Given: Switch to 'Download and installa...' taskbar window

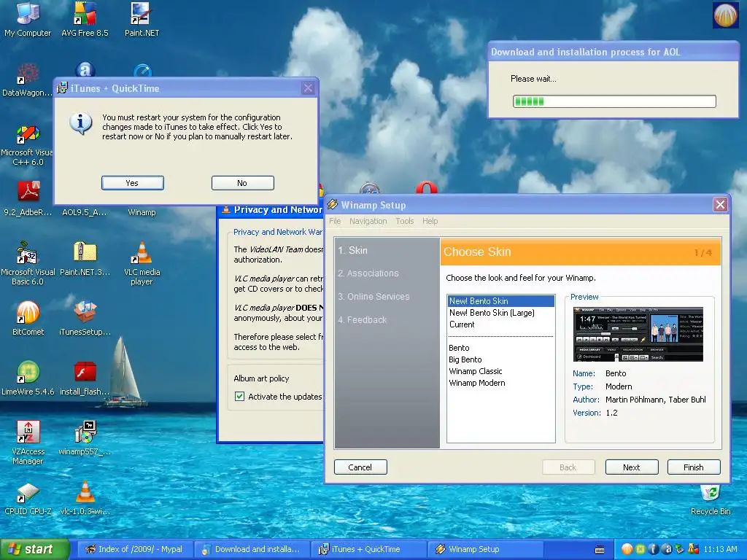Looking at the screenshot, I should point(252,549).
